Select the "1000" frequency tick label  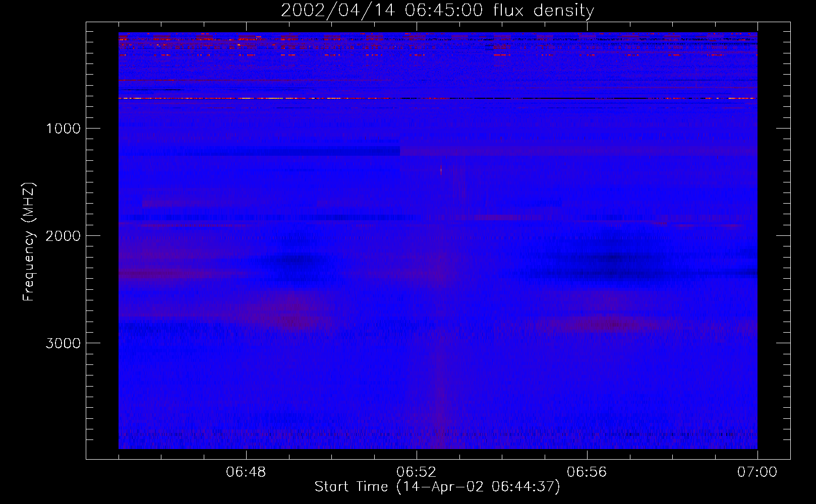63,128
